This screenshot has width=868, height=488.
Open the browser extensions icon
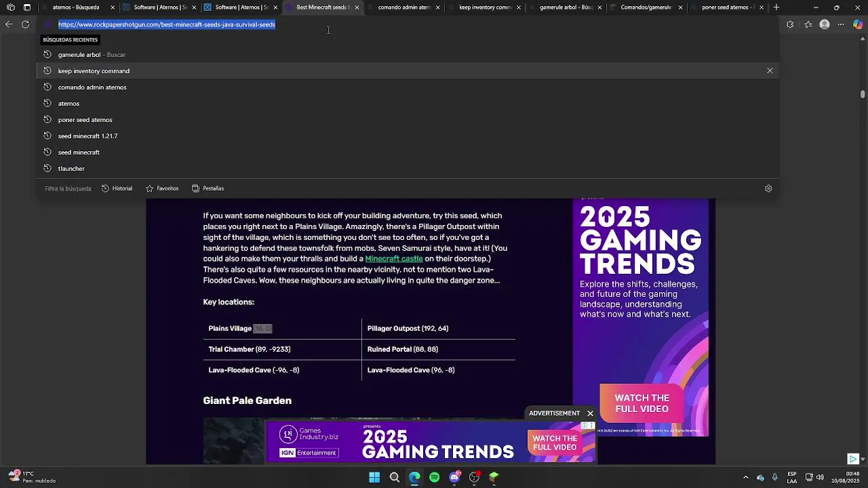[790, 24]
